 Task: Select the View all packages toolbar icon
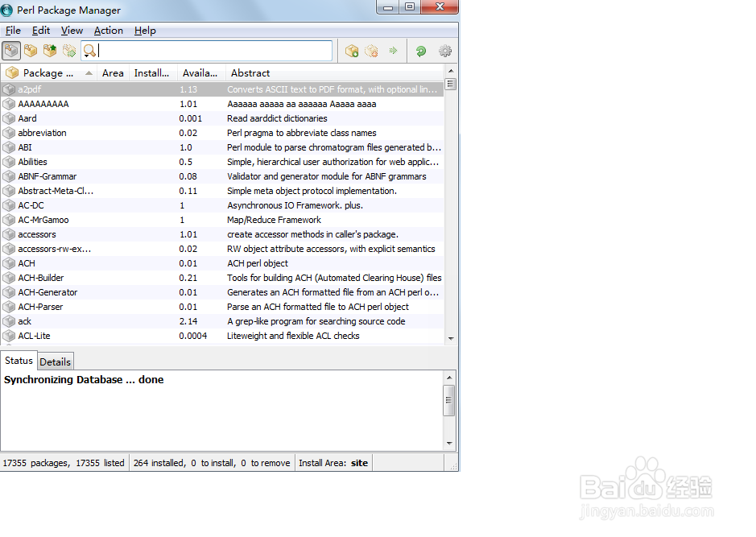(11, 51)
